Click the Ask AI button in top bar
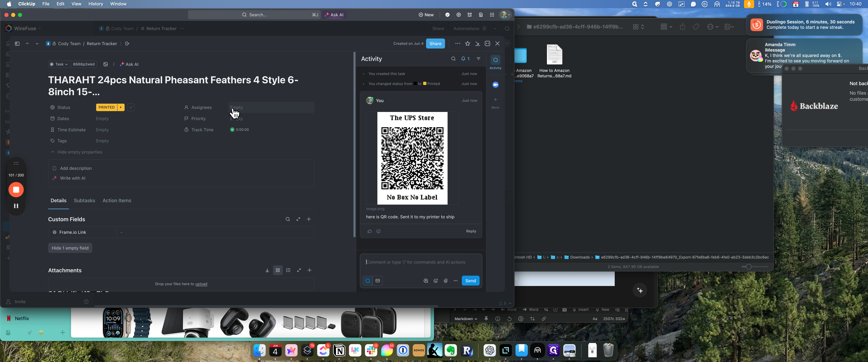Viewport: 868px width, 362px height. [x=334, y=15]
